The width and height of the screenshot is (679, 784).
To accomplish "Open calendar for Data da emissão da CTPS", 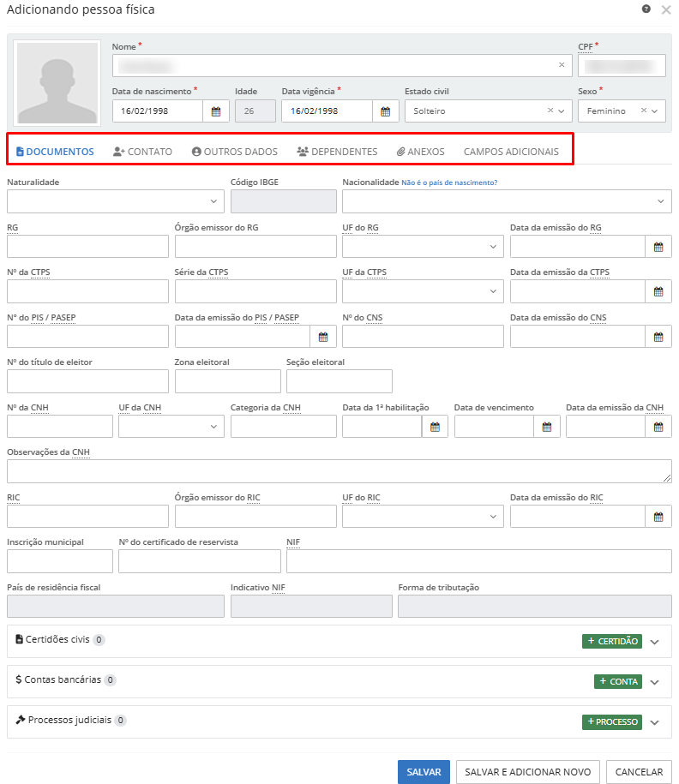I will coord(658,291).
